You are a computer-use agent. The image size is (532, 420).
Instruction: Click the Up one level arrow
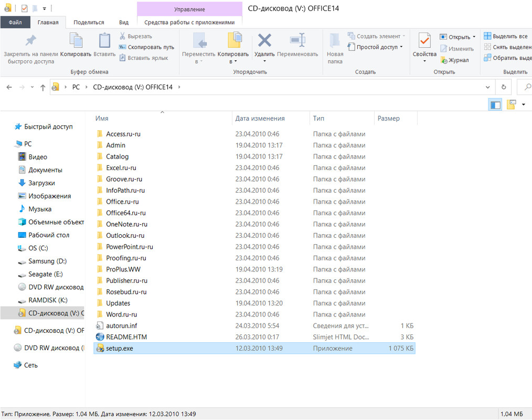42,88
